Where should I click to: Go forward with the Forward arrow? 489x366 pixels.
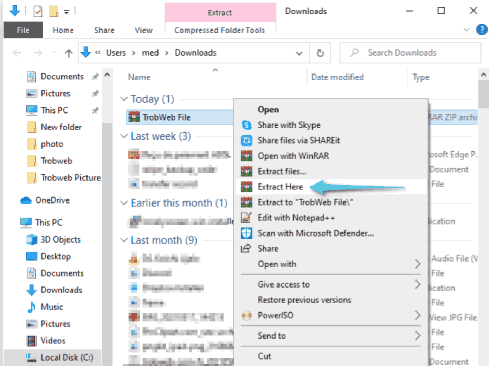click(38, 53)
